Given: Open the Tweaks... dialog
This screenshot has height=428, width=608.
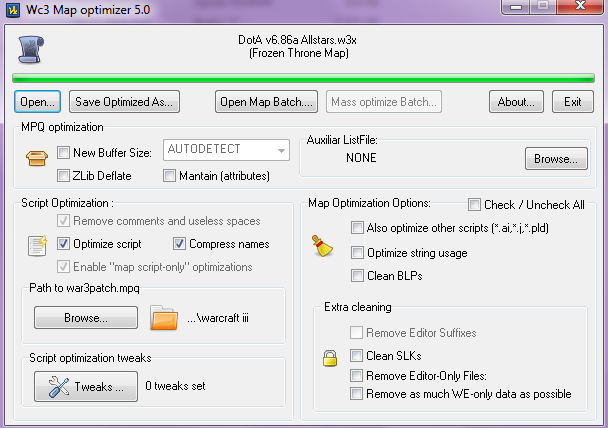Looking at the screenshot, I should pyautogui.click(x=86, y=386).
